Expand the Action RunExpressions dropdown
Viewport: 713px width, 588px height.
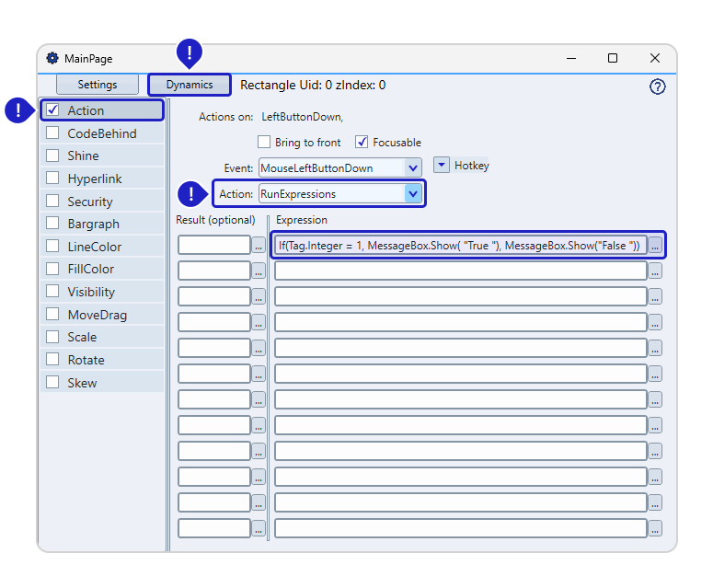(x=412, y=194)
